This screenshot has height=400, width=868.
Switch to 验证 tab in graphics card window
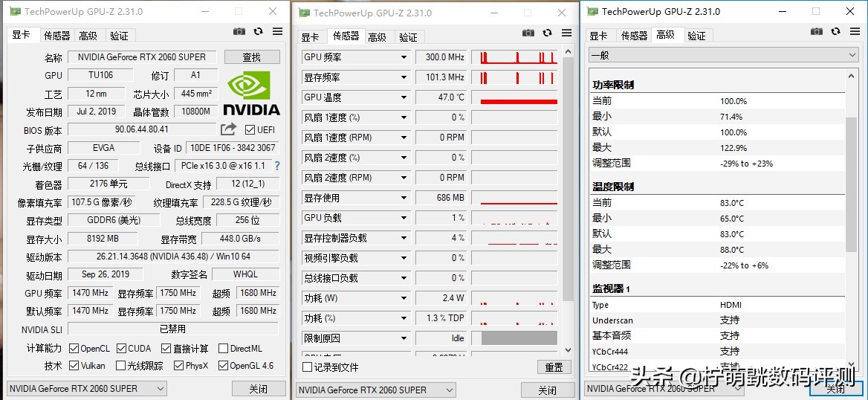click(118, 36)
